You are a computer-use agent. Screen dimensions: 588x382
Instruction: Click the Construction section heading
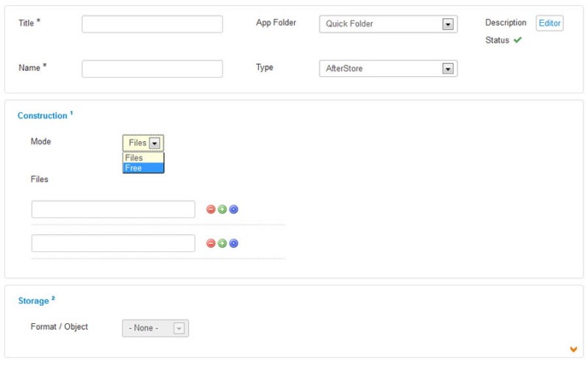43,115
